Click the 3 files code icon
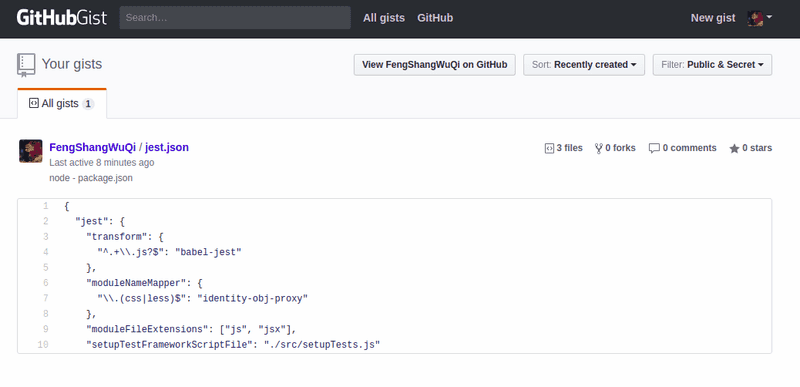Screen dimensions: 800x387 pos(549,148)
